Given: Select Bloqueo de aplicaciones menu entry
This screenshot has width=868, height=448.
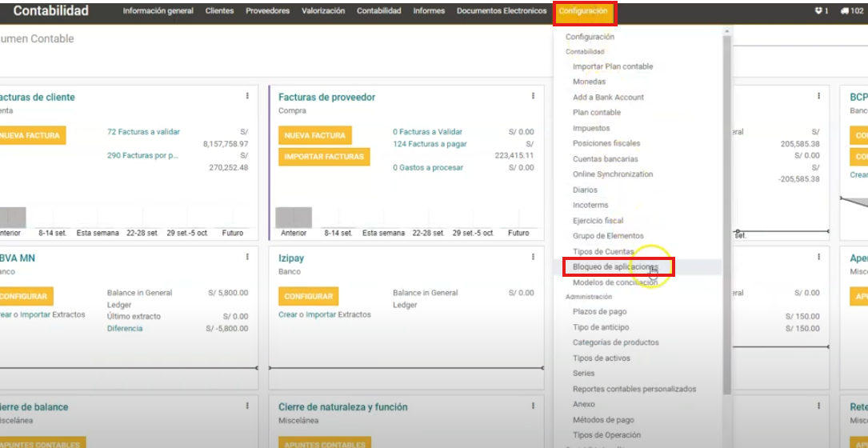Looking at the screenshot, I should click(x=614, y=267).
